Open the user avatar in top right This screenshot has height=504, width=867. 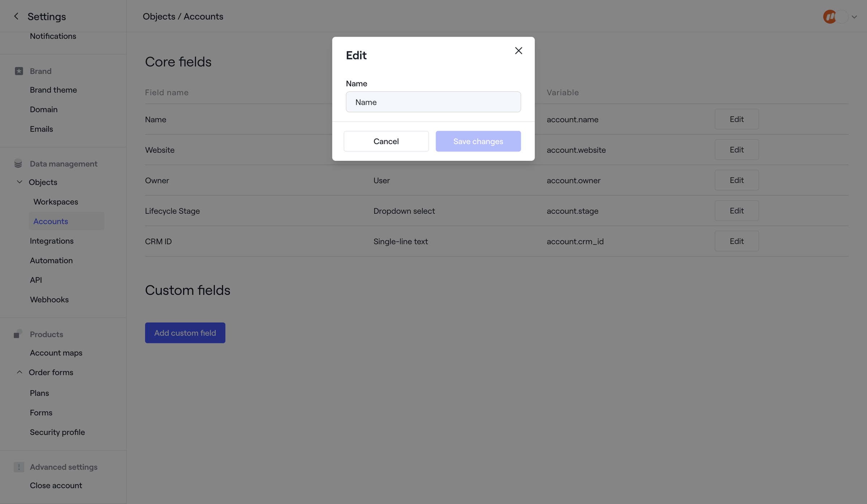coord(829,17)
